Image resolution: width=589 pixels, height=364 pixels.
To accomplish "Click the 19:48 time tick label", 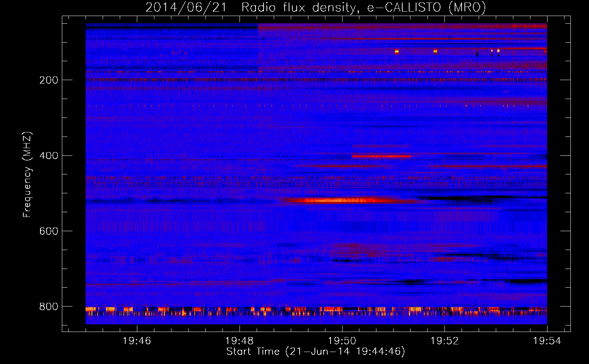I will tap(240, 341).
